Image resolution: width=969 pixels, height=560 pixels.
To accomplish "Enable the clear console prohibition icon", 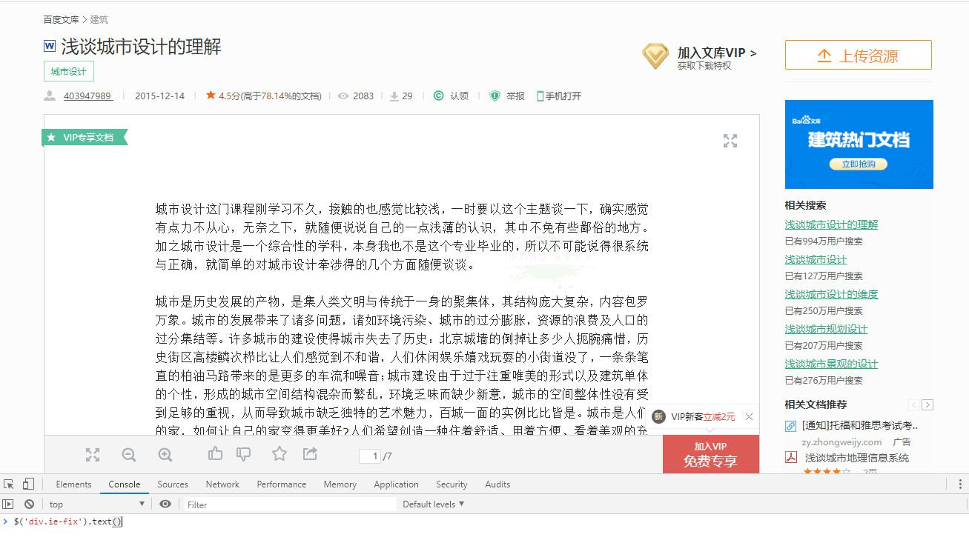I will [x=30, y=504].
